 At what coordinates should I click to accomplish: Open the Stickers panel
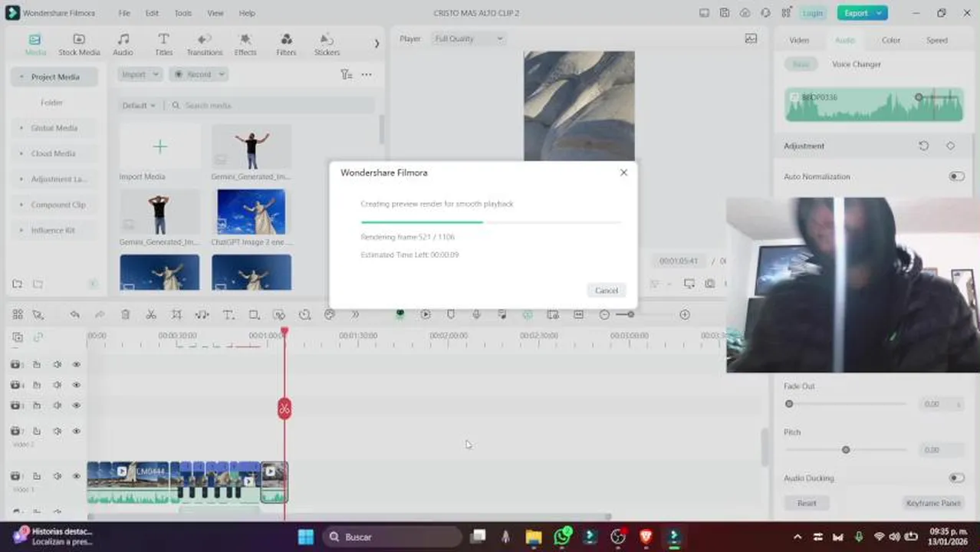pyautogui.click(x=327, y=44)
